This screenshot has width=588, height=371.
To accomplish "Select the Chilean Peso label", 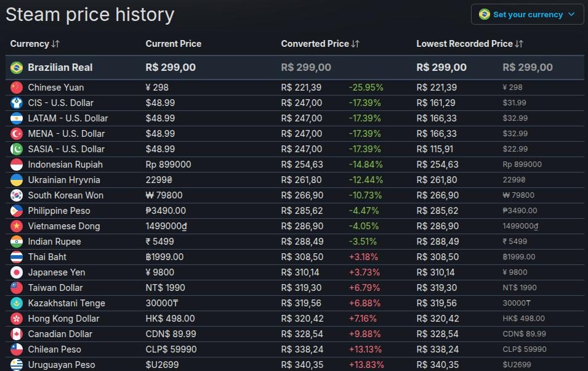I will tap(54, 349).
